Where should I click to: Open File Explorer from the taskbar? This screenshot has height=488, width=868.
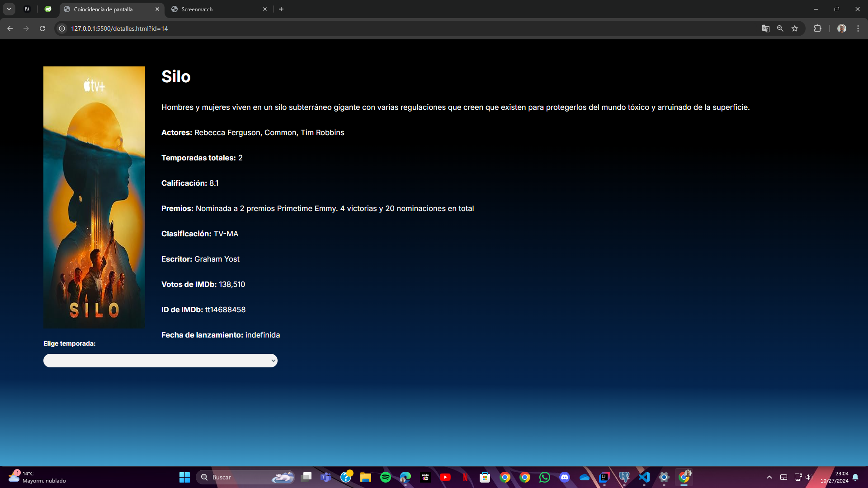tap(366, 477)
